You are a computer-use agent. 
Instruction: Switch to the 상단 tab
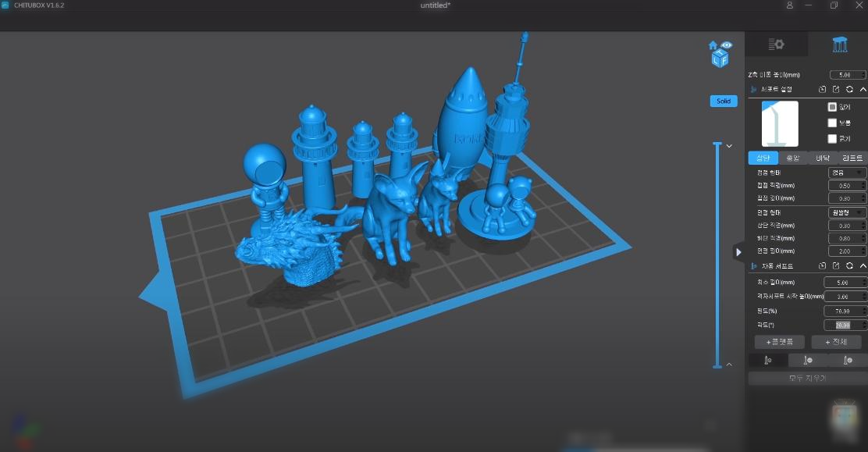click(x=763, y=158)
